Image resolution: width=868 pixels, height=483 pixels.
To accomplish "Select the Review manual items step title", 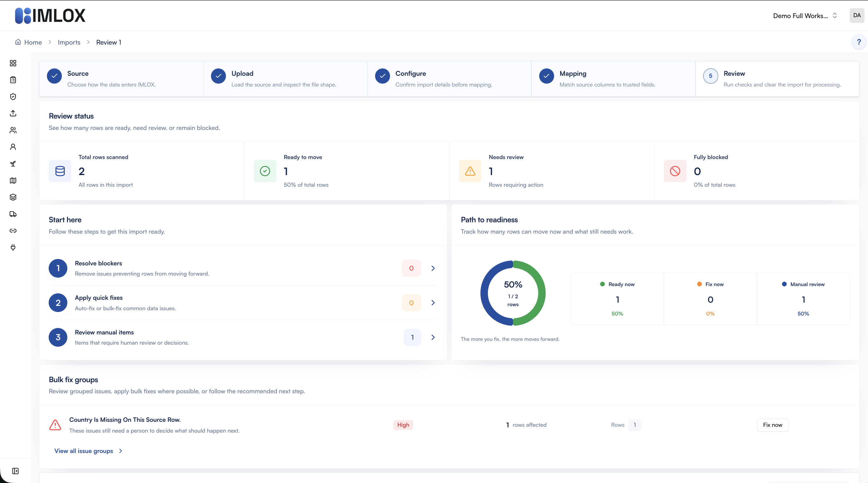I will [x=104, y=332].
